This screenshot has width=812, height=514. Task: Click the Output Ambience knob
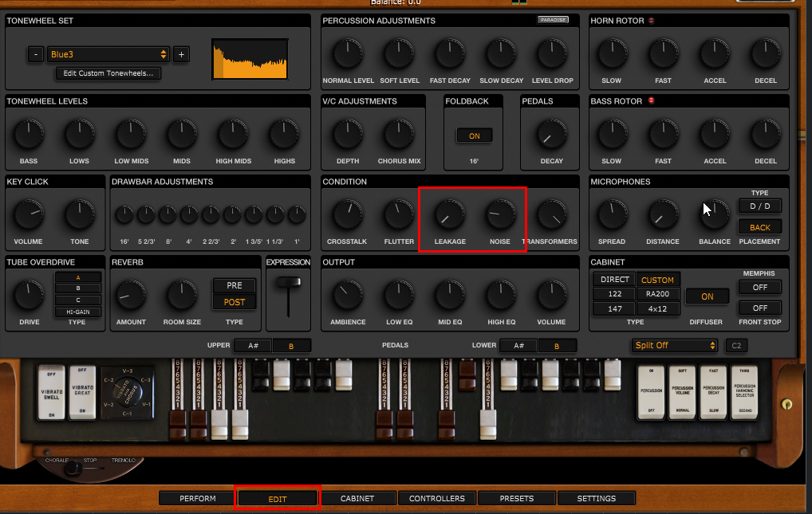coord(348,295)
